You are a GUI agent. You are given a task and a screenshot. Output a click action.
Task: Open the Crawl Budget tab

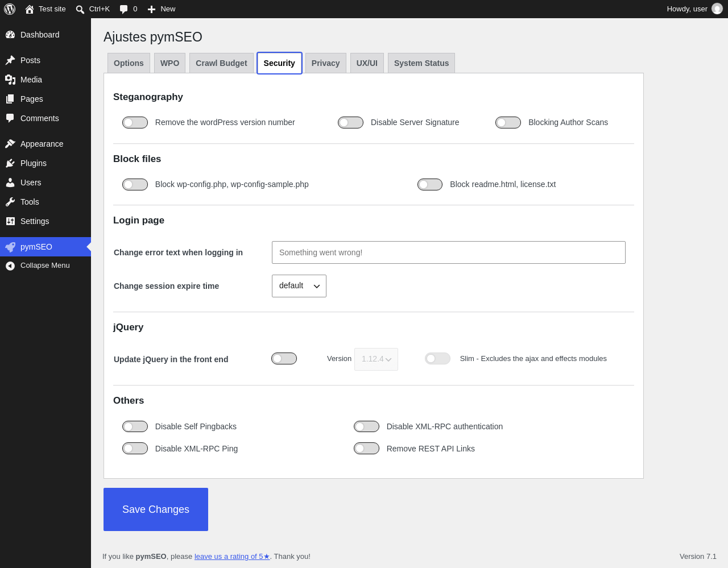click(221, 63)
